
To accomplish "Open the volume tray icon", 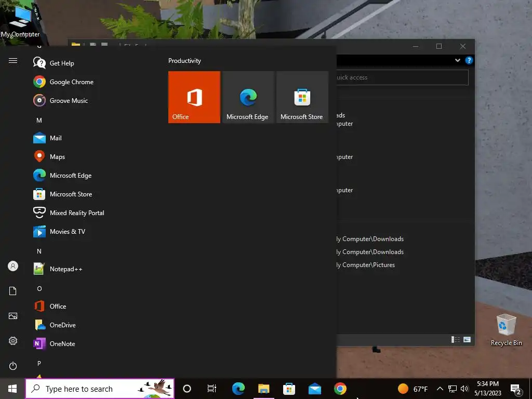I will tap(464, 389).
